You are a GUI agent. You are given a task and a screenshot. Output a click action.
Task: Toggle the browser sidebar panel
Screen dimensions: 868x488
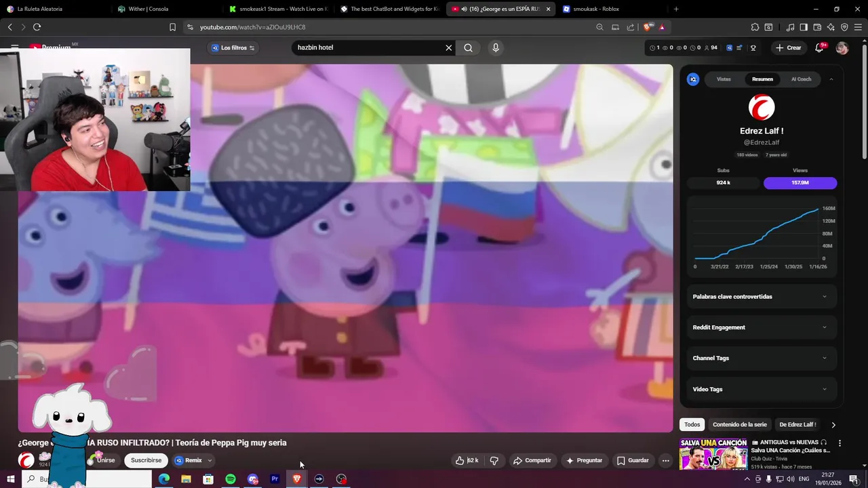tap(804, 27)
